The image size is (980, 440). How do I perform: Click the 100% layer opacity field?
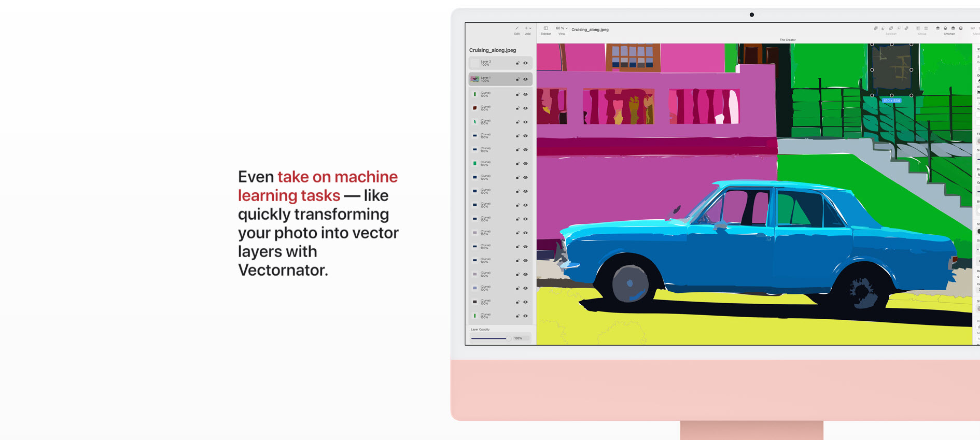click(521, 338)
